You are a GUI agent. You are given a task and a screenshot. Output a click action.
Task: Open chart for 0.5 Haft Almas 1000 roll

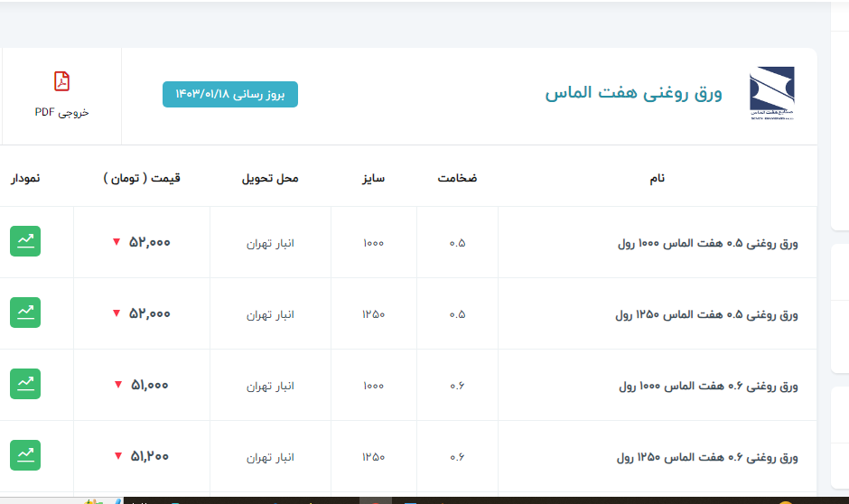pyautogui.click(x=25, y=241)
